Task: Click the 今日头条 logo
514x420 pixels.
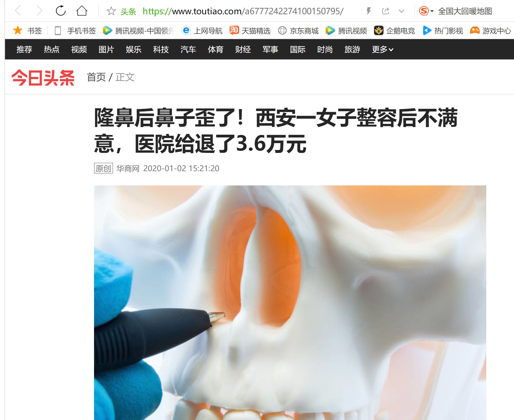Action: click(x=43, y=77)
